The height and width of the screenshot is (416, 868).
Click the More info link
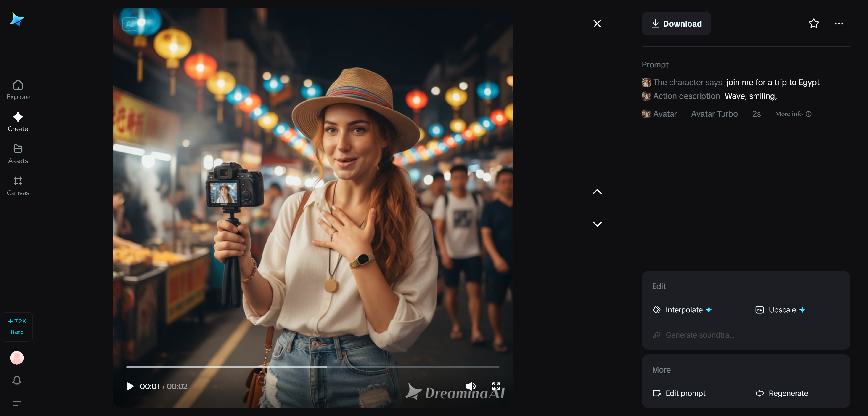[793, 114]
